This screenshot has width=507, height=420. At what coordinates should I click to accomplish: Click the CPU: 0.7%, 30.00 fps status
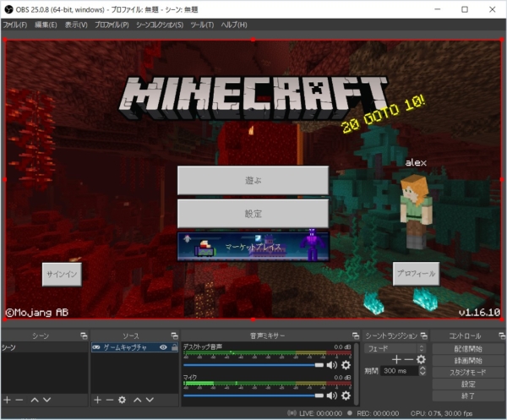pos(441,413)
